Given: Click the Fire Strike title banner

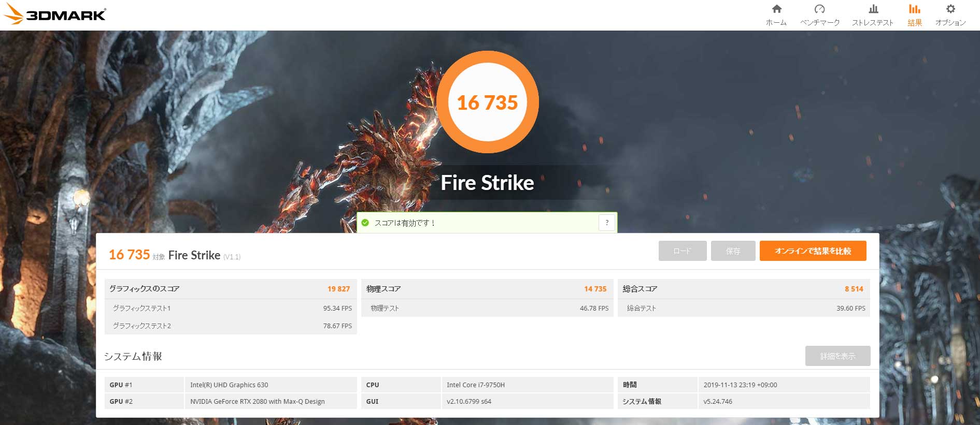Looking at the screenshot, I should point(487,183).
